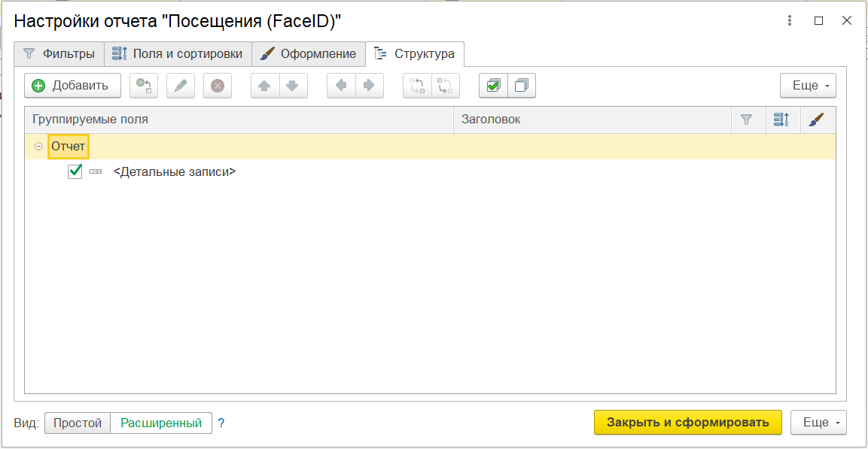
Task: Switch to Простой view mode
Action: coord(78,423)
